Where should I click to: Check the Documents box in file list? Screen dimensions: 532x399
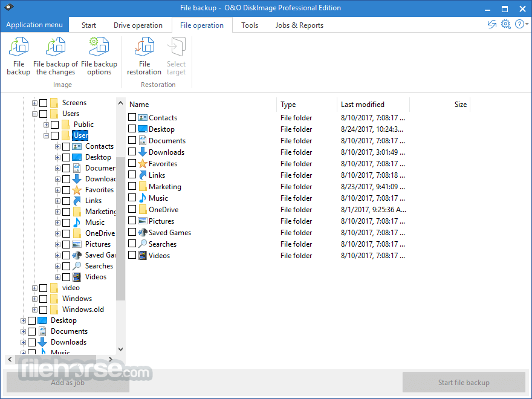point(132,140)
